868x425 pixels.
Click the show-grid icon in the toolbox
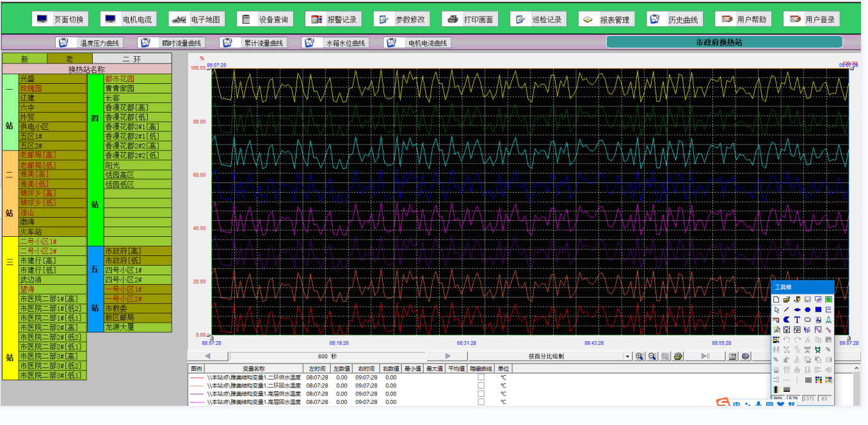click(808, 380)
